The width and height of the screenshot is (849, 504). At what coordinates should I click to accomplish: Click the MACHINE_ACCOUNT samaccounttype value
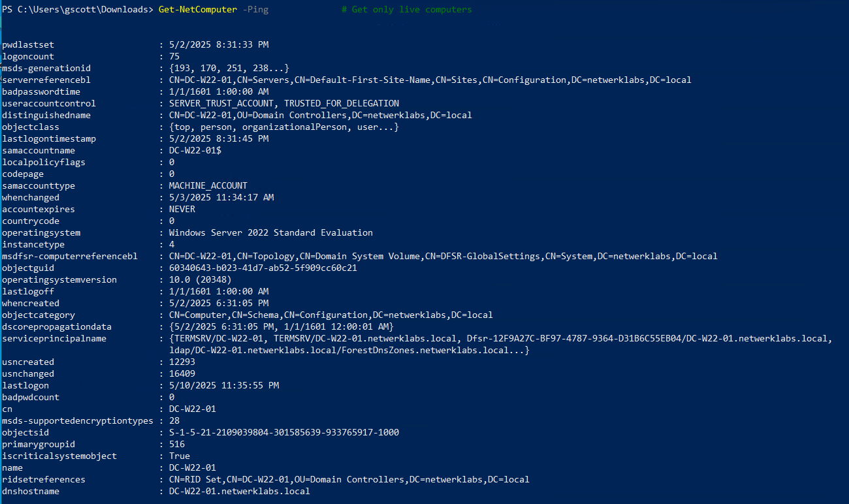tap(208, 186)
